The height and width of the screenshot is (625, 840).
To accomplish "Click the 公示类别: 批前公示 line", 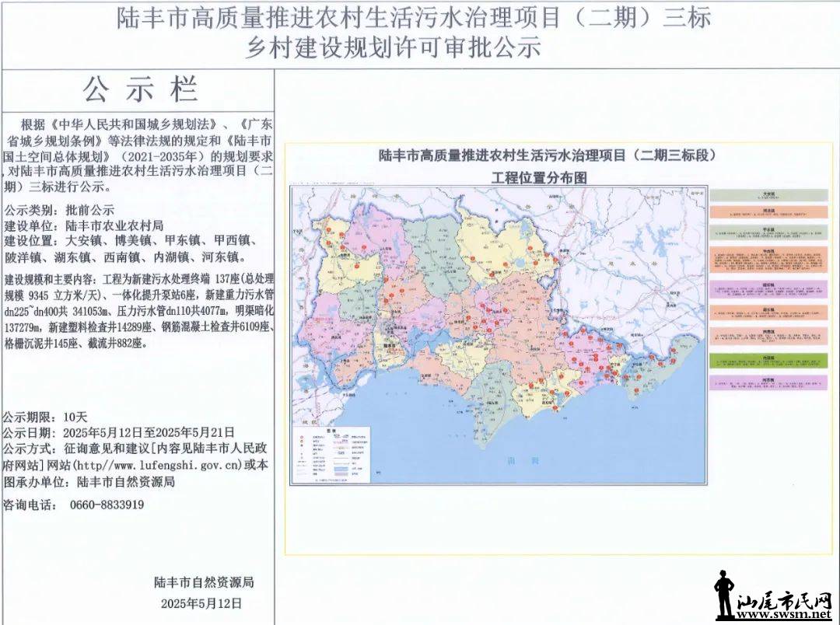I will tap(59, 210).
